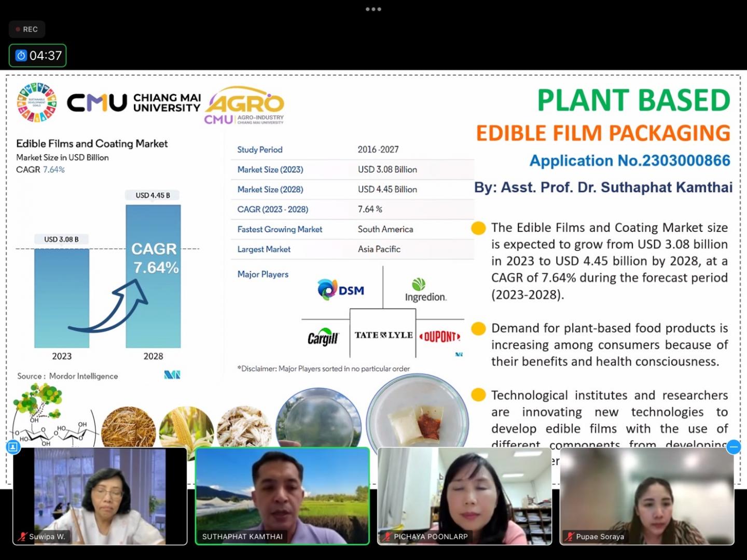Click the Cargill logo on slide
Image resolution: width=747 pixels, height=560 pixels.
[x=323, y=338]
